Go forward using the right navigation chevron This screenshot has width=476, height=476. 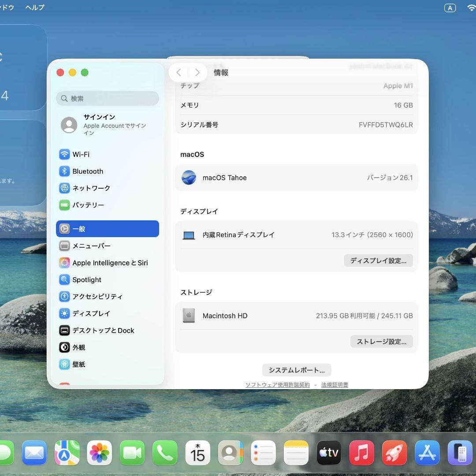[x=197, y=72]
